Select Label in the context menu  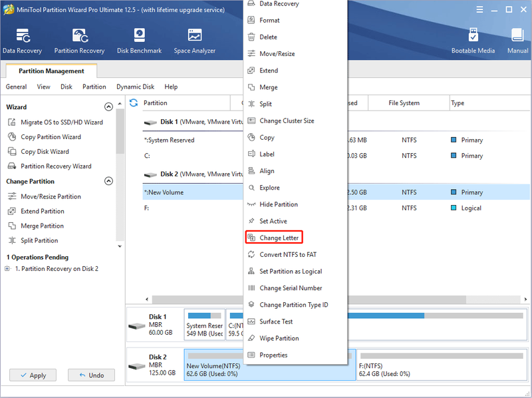[x=295, y=154]
